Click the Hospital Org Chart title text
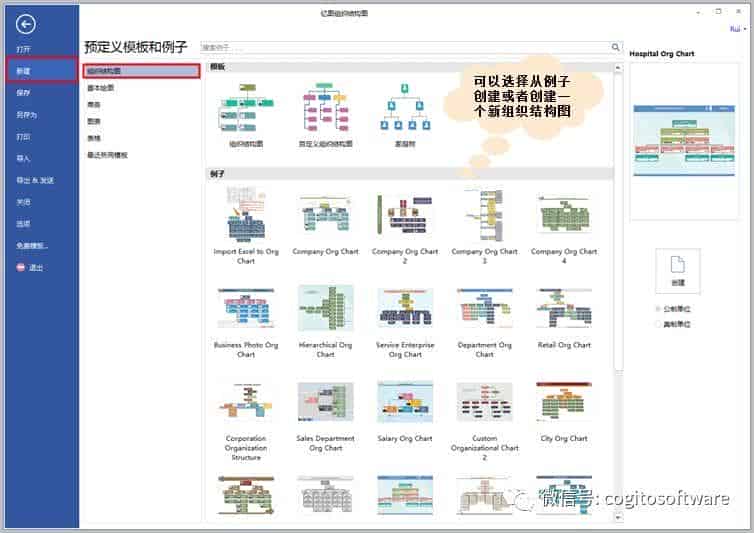Image resolution: width=754 pixels, height=533 pixels. point(662,54)
